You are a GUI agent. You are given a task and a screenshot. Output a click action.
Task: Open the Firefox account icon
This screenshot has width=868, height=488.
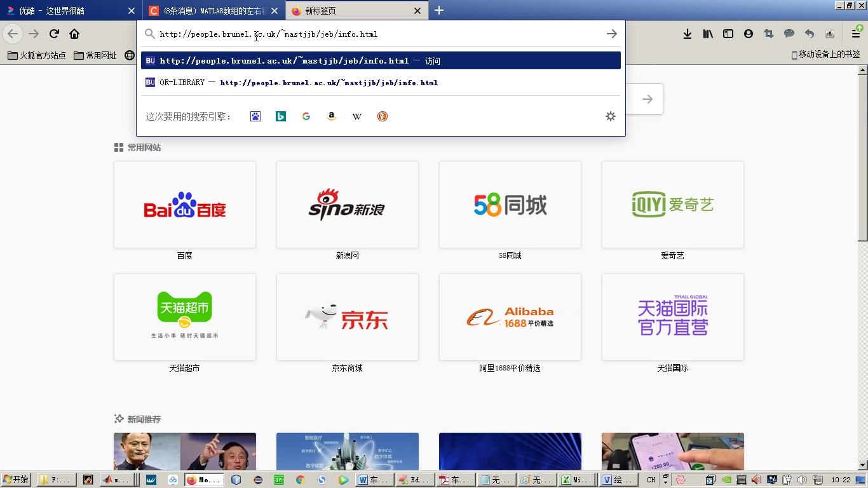point(749,34)
